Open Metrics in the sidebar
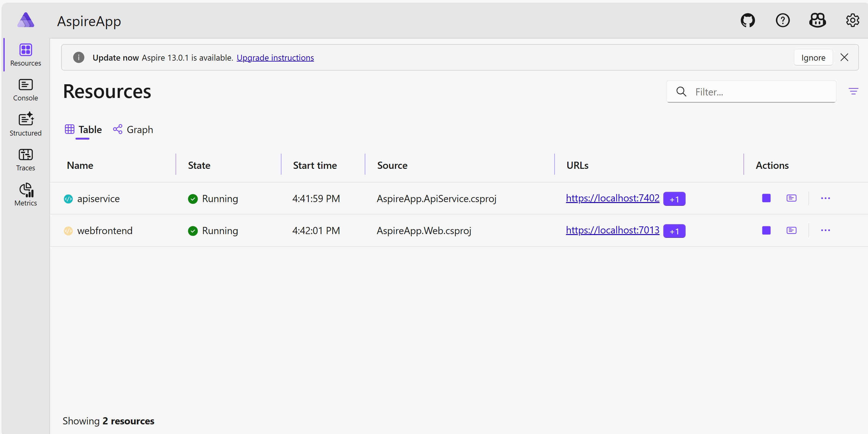Screen dimensions: 868x434 click(x=25, y=195)
